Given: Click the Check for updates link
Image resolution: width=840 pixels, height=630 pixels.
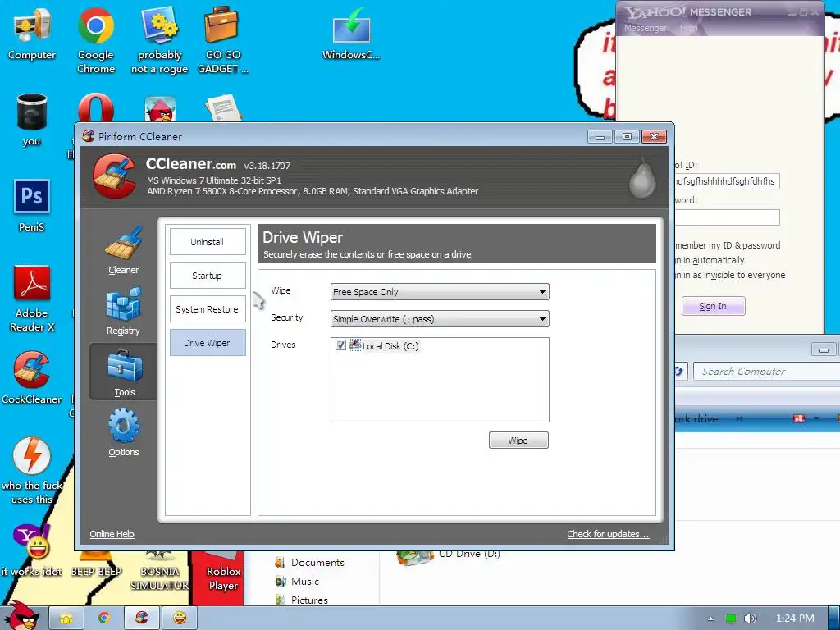Looking at the screenshot, I should pos(608,534).
